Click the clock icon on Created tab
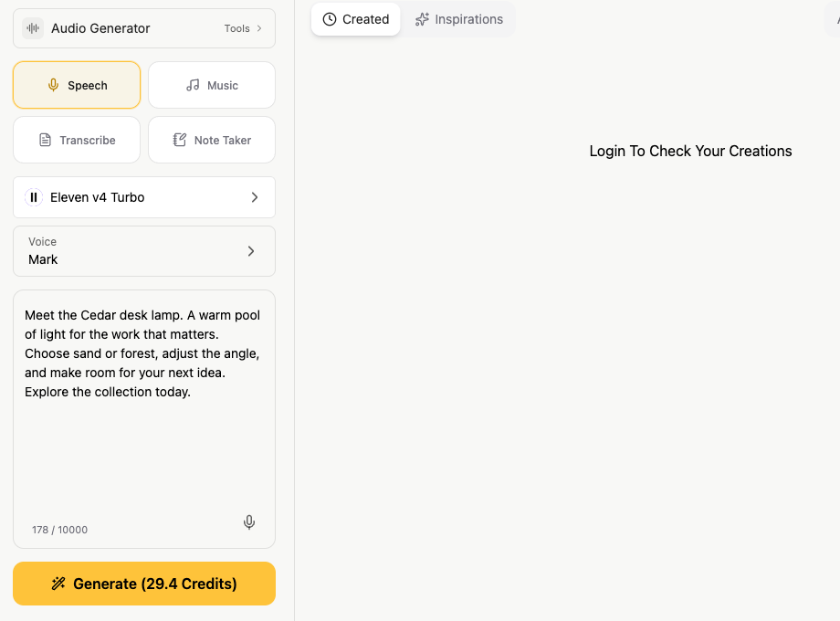The height and width of the screenshot is (621, 840). click(x=330, y=19)
